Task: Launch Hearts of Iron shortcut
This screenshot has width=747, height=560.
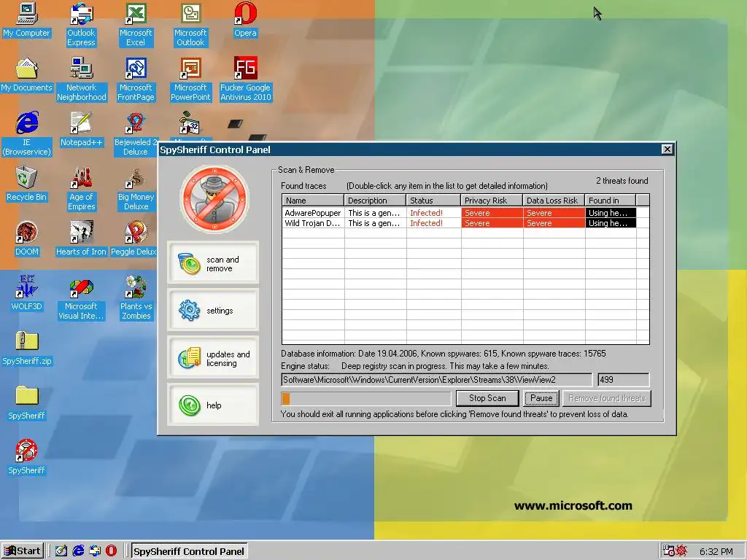Action: click(81, 238)
